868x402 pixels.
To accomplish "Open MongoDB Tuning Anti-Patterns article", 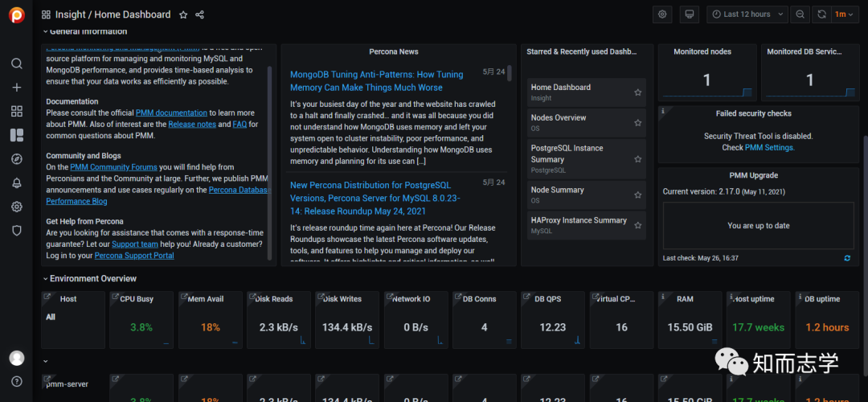I will tap(376, 81).
